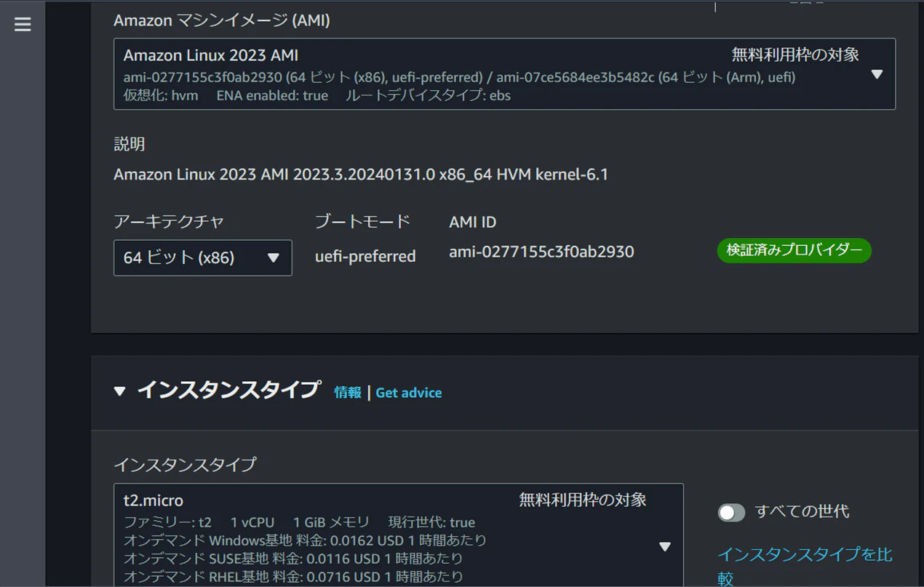
Task: Open the hamburger navigation menu
Action: [x=23, y=25]
